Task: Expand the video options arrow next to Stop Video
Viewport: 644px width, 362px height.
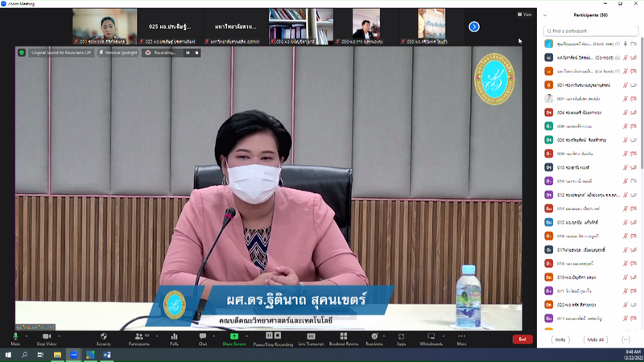Action: coord(59,336)
